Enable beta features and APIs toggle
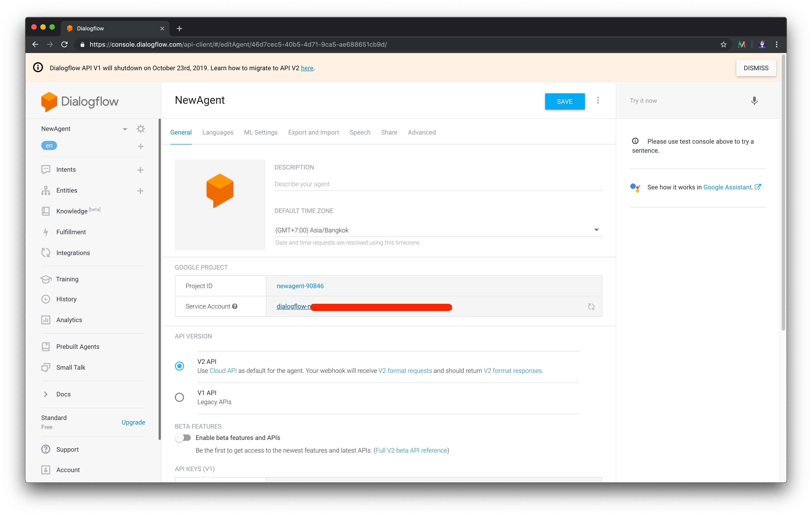The height and width of the screenshot is (516, 812). 184,438
